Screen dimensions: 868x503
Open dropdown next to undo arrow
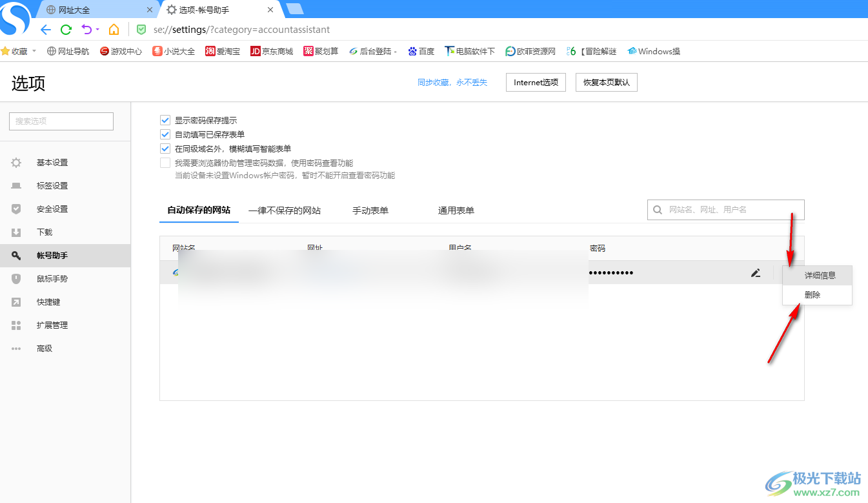click(x=97, y=30)
